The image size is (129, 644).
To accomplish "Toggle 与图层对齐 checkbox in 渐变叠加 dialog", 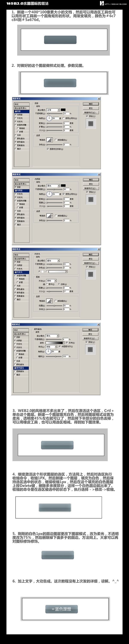I will [60, 346].
